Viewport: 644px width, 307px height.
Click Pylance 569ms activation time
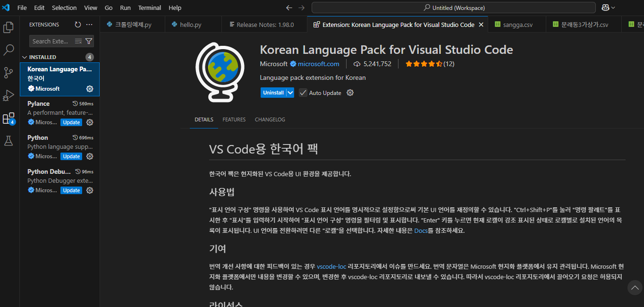tap(83, 104)
